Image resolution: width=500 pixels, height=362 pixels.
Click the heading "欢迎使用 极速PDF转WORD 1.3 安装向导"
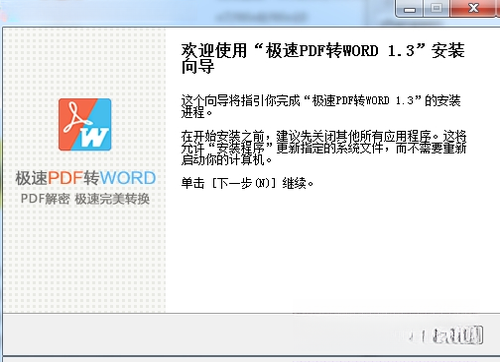[x=323, y=58]
